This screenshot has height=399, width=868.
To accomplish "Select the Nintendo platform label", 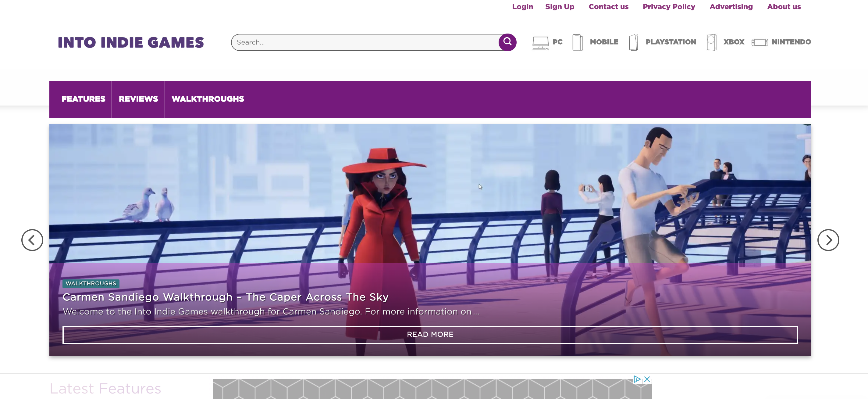I will pos(791,42).
